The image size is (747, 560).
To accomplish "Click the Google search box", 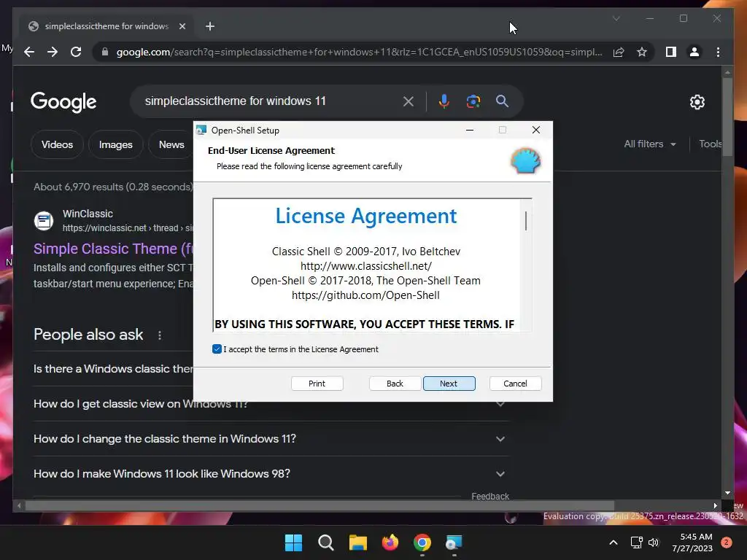I will tap(271, 101).
